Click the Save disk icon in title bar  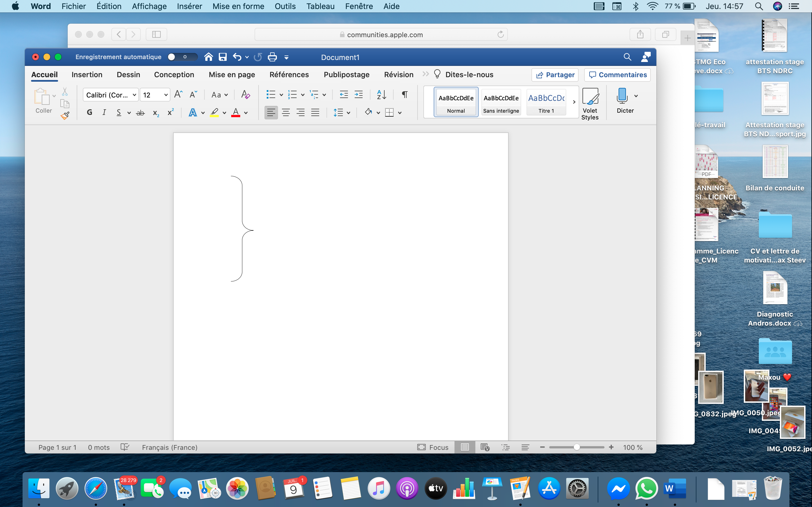click(222, 57)
